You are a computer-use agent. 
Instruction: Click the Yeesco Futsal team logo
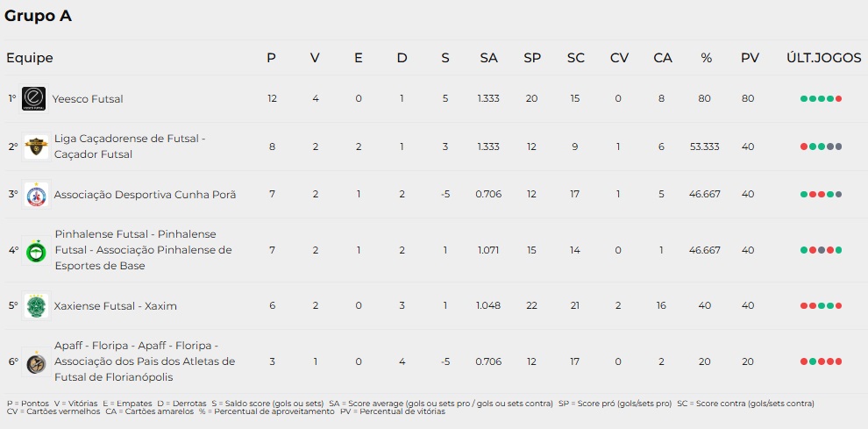[x=34, y=98]
